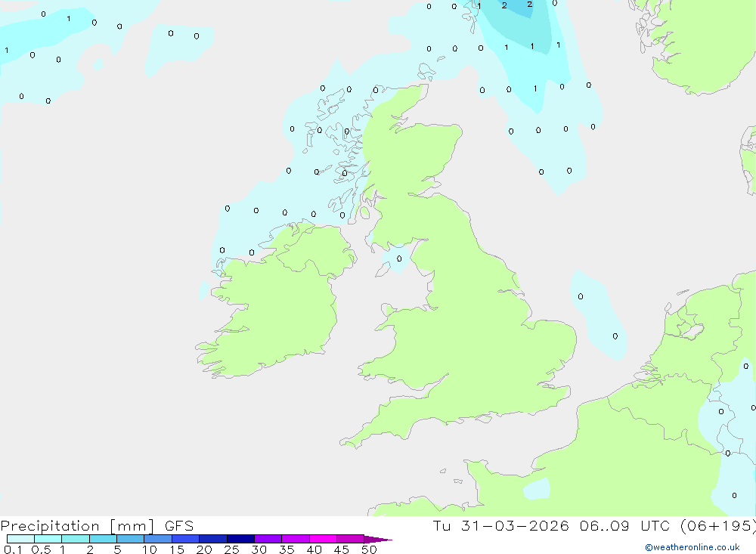Click the date 'Tu 31-03-2026' text
The width and height of the screenshot is (756, 554).
[500, 525]
